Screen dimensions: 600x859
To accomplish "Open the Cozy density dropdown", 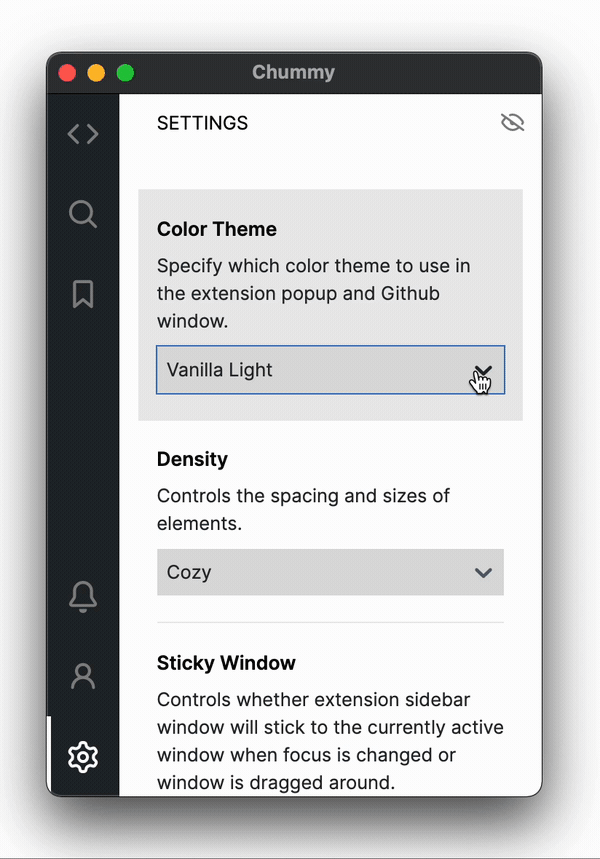I will [x=330, y=572].
